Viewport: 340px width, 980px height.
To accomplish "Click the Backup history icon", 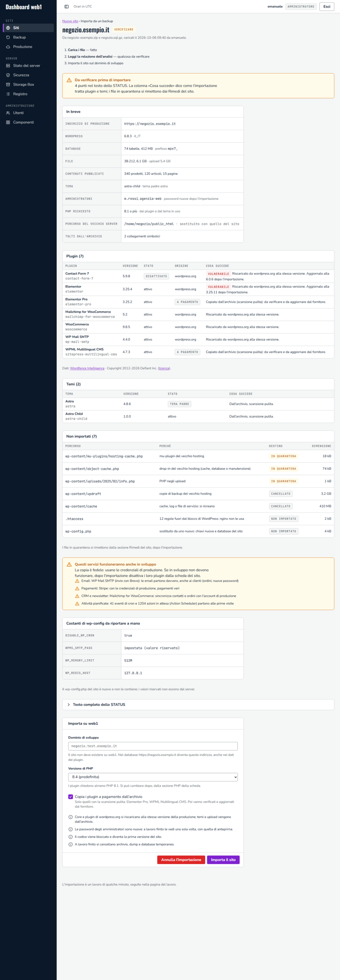I will pyautogui.click(x=8, y=38).
